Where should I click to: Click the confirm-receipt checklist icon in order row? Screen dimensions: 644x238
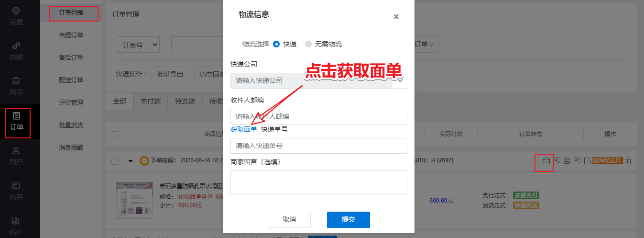tap(557, 161)
